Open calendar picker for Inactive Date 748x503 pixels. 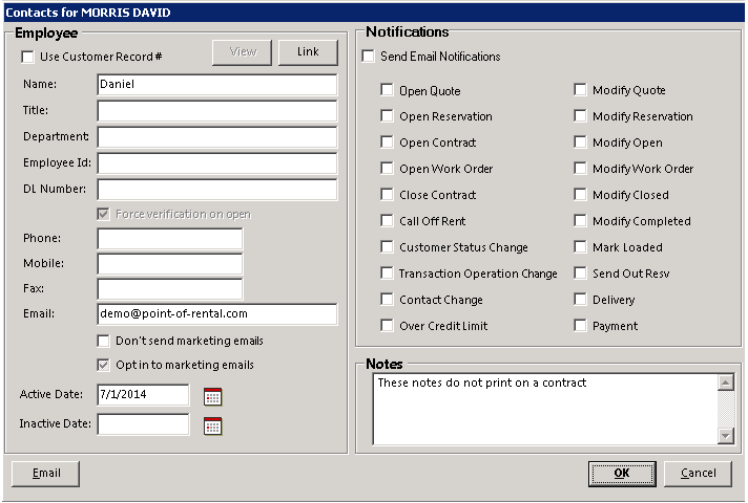pos(212,426)
